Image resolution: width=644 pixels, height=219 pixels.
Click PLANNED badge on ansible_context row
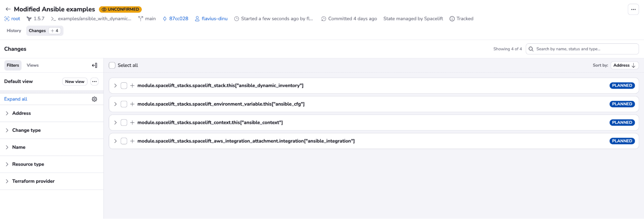622,123
